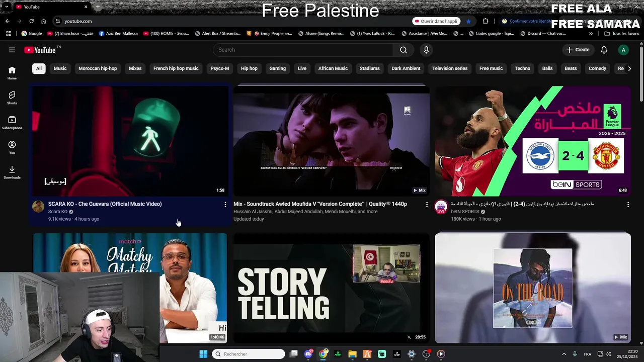The width and height of the screenshot is (644, 362).
Task: Click Ouvrir dans l'appli button
Action: [x=436, y=21]
